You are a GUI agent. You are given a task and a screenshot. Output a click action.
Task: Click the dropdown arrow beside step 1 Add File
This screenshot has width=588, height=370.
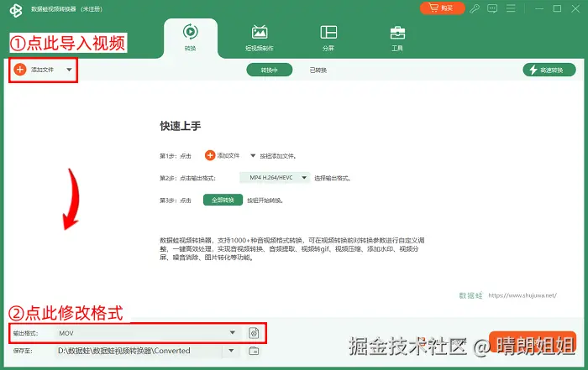pos(253,155)
